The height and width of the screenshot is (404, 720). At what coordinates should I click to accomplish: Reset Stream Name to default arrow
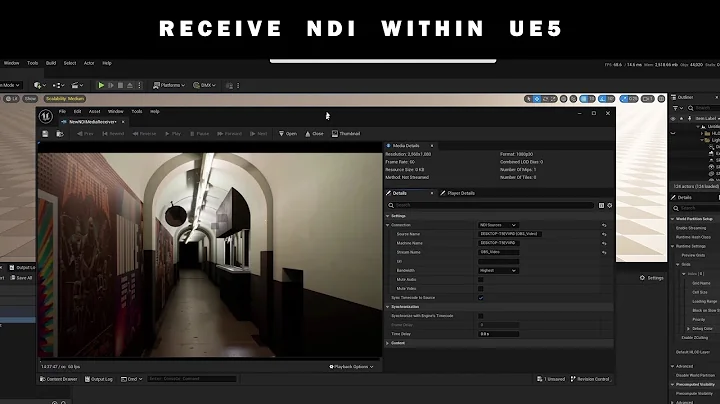tap(604, 252)
